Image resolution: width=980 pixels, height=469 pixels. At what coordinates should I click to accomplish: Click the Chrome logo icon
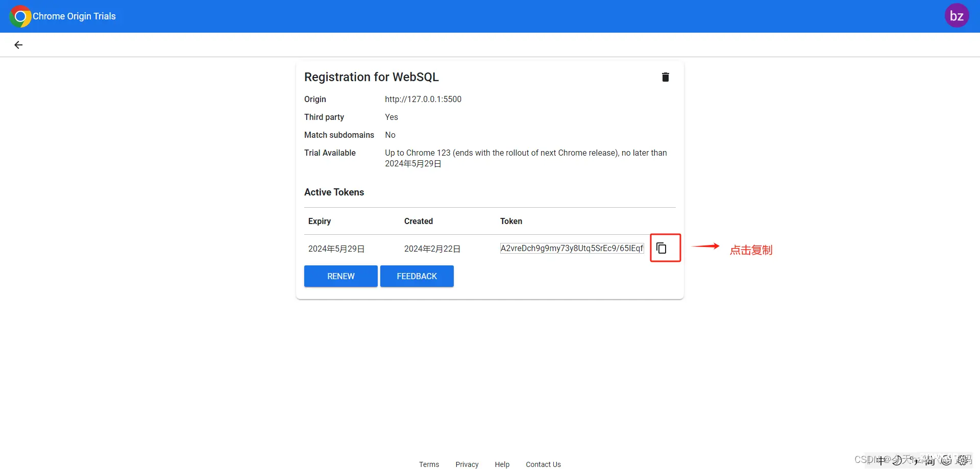(x=20, y=16)
